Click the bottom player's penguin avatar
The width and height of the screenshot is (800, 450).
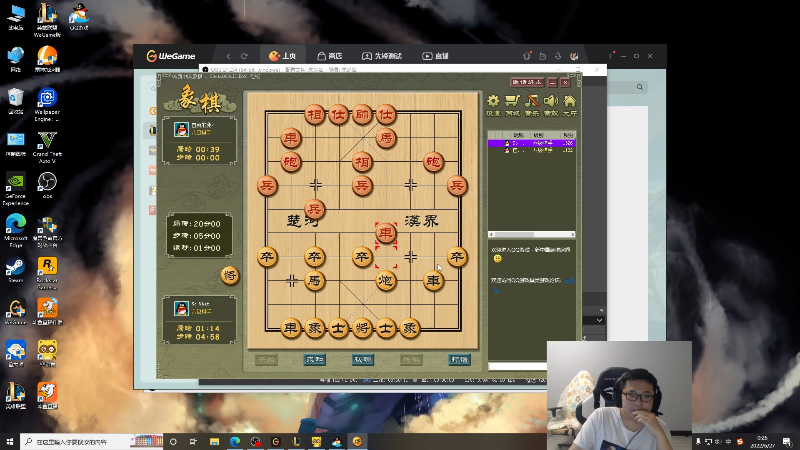click(181, 308)
